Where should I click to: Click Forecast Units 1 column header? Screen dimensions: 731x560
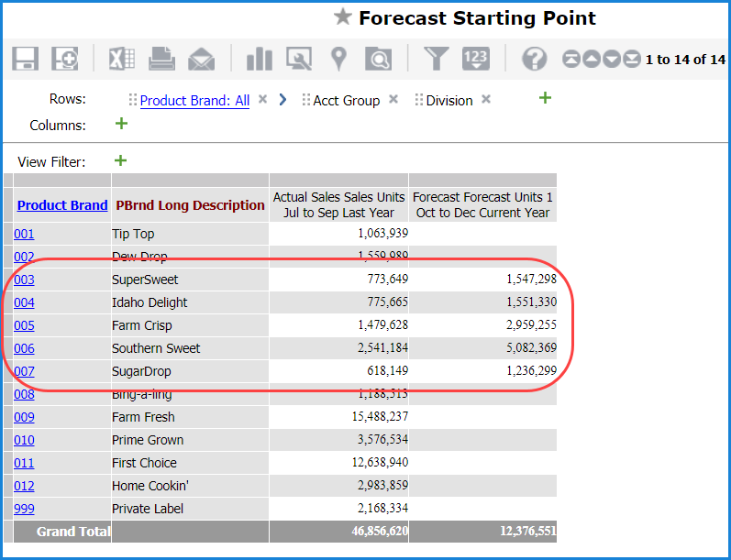482,205
